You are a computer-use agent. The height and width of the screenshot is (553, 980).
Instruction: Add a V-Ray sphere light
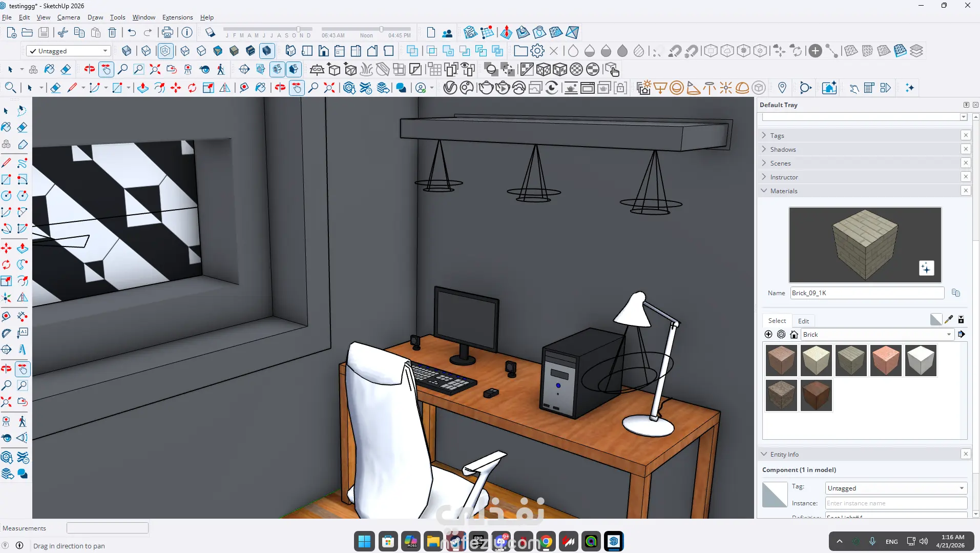[677, 88]
